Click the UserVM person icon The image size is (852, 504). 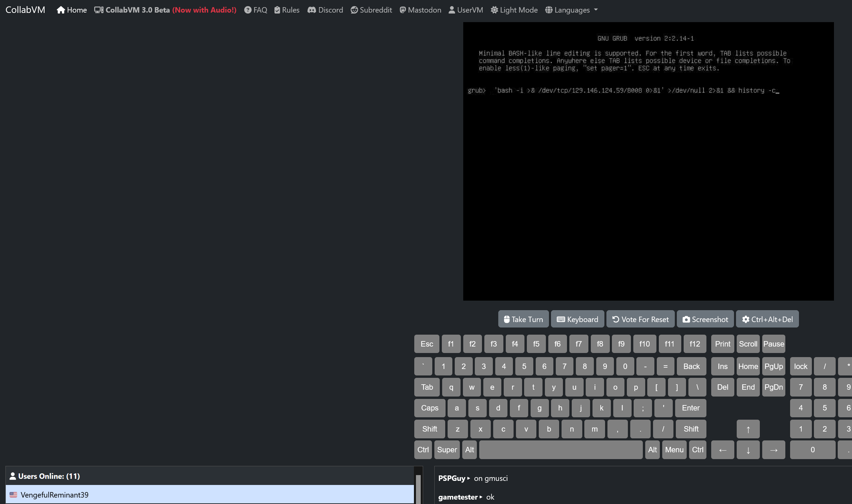(452, 10)
